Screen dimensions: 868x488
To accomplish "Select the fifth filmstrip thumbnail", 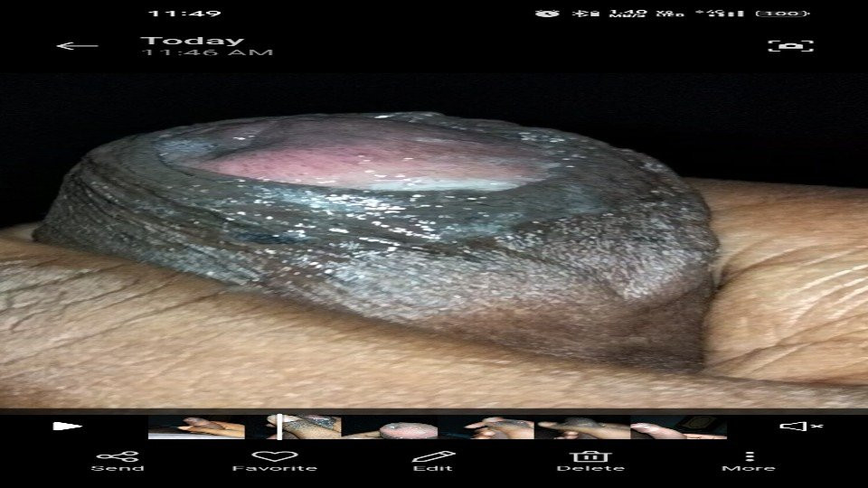I will pyautogui.click(x=582, y=427).
